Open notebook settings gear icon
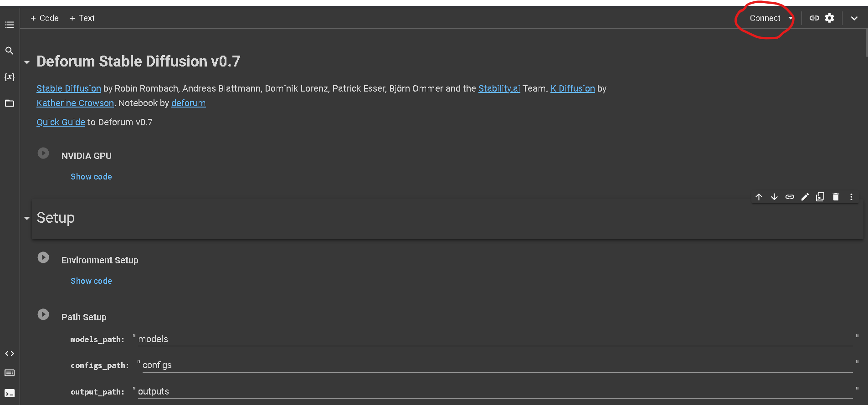This screenshot has width=868, height=405. pyautogui.click(x=830, y=18)
